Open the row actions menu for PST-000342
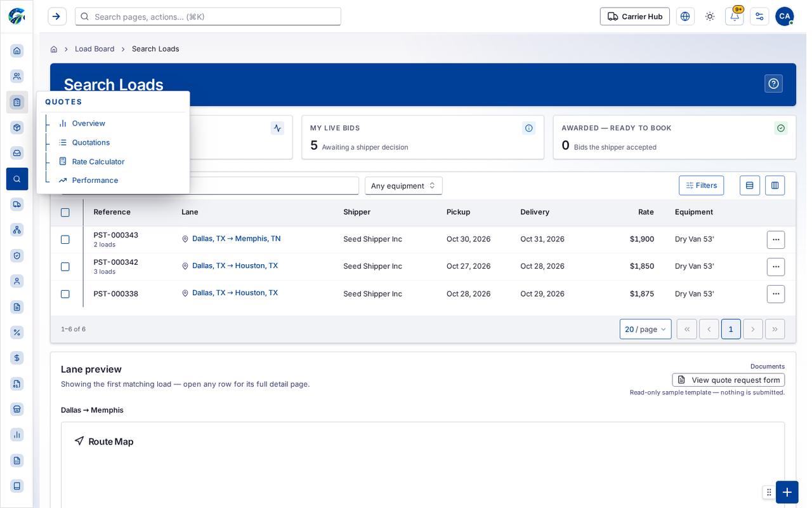This screenshot has height=508, width=812. 776,267
